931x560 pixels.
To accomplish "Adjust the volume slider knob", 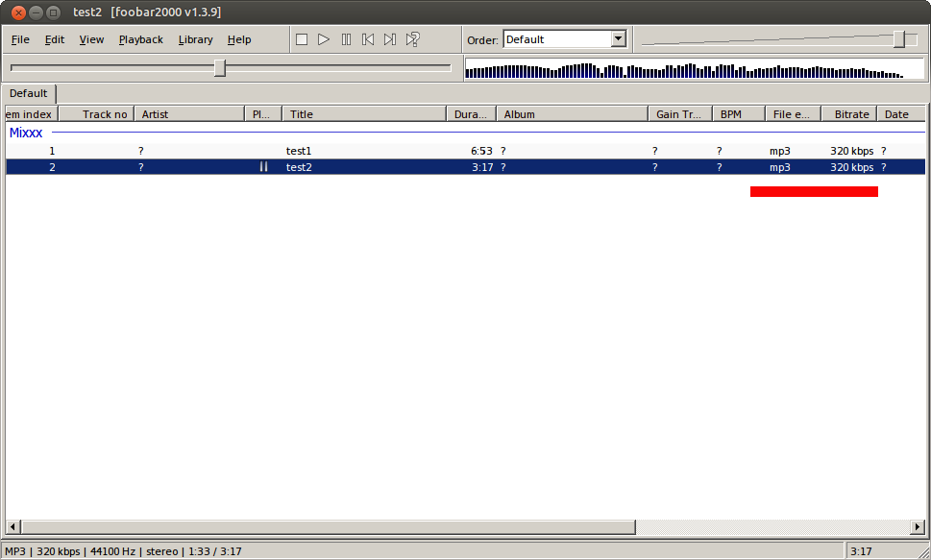I will (x=899, y=39).
